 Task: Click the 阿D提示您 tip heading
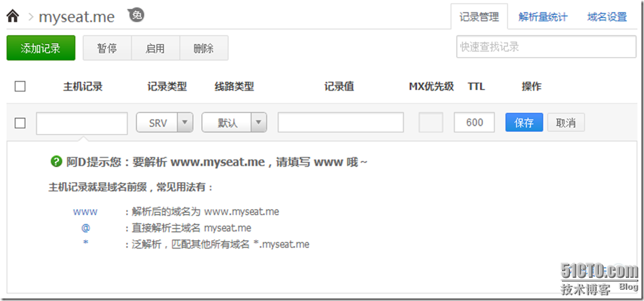click(x=217, y=162)
